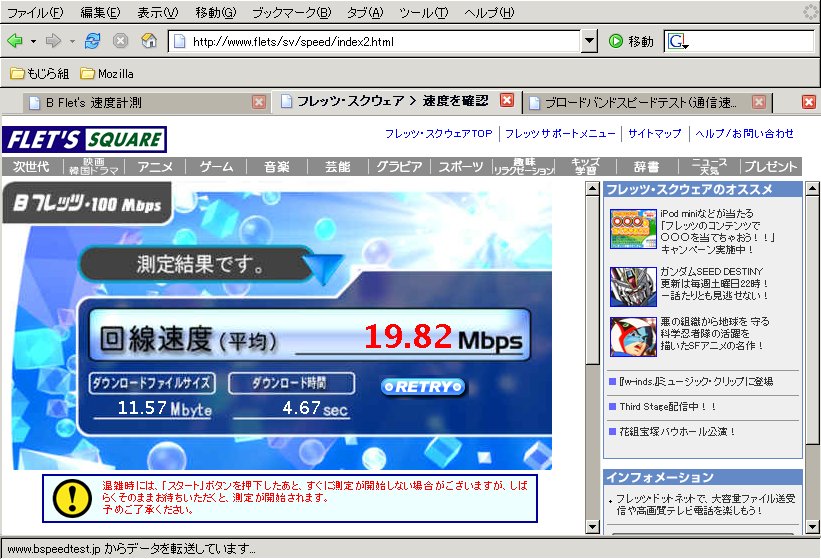This screenshot has width=821, height=559.
Task: Open the iPod mini campaign thumbnail
Action: tap(633, 229)
